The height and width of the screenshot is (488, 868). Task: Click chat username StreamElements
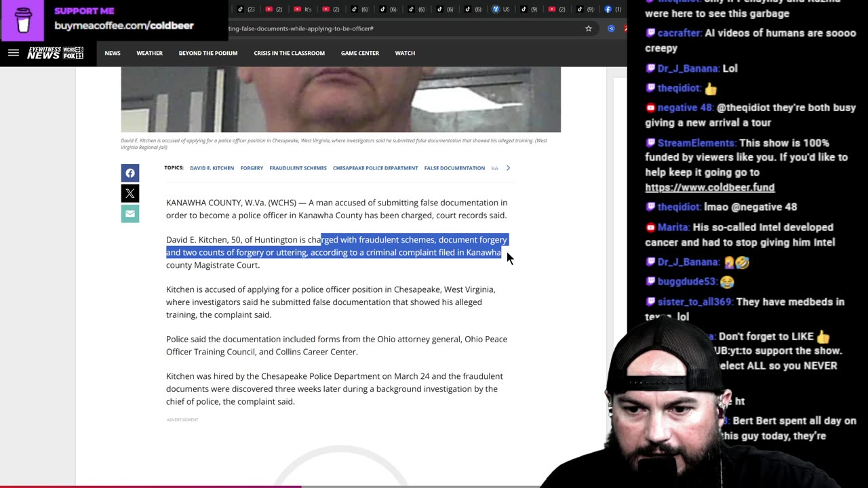696,143
